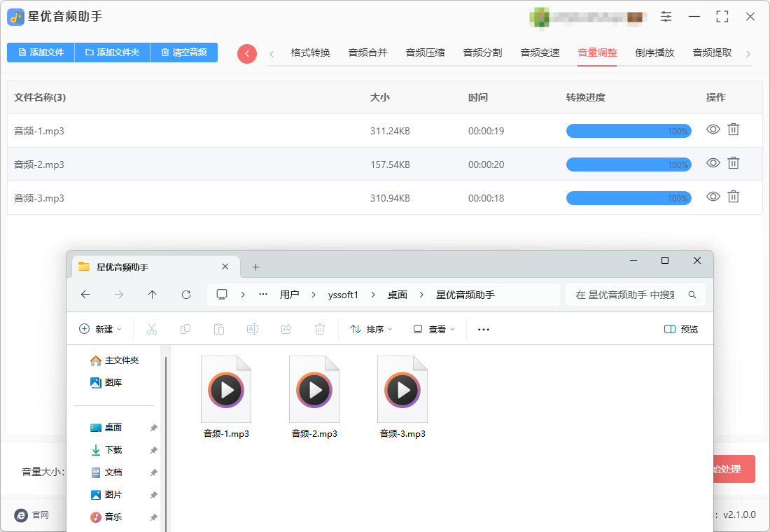The width and height of the screenshot is (770, 532).
Task: Open the settings sliders icon in title bar
Action: click(666, 17)
